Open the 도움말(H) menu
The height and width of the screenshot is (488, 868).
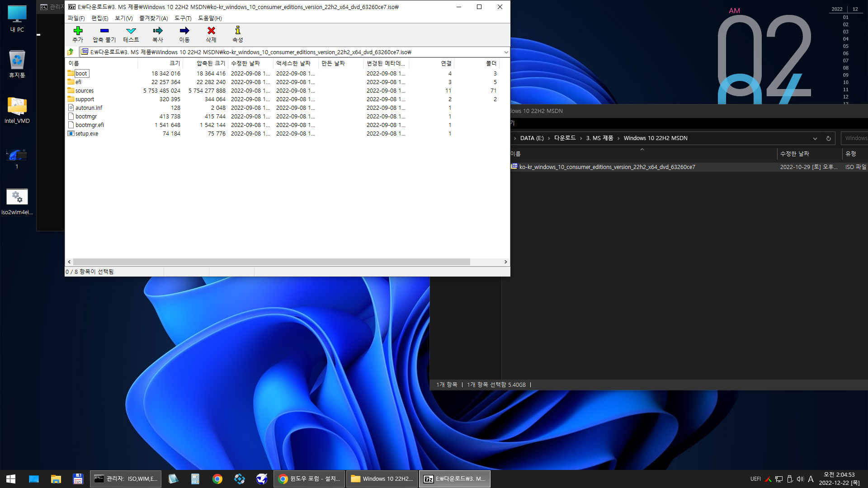tap(210, 18)
